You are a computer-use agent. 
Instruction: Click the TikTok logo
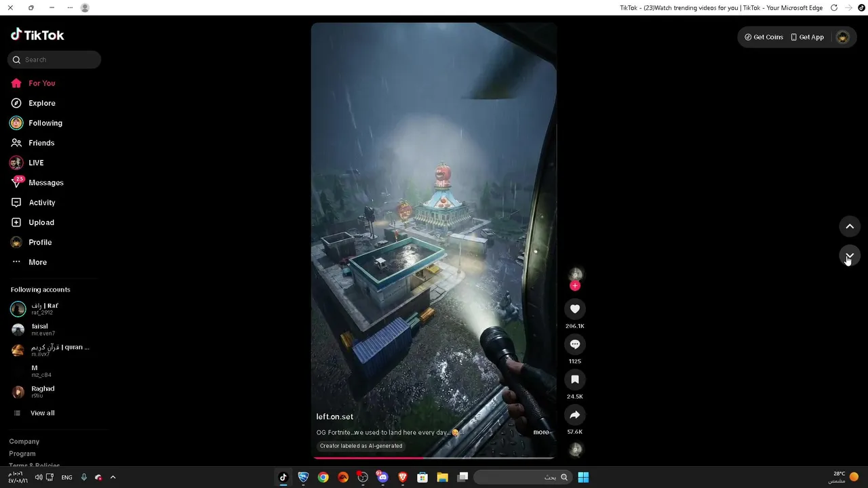(x=37, y=35)
